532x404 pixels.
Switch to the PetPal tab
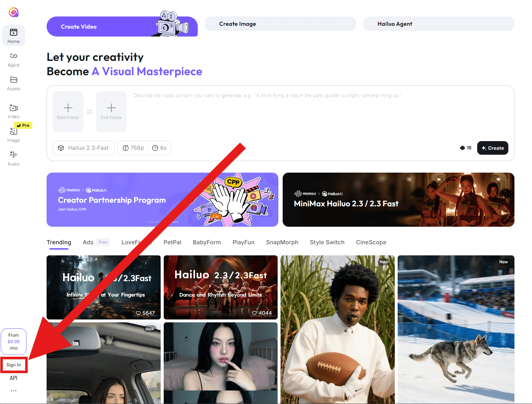tap(172, 242)
